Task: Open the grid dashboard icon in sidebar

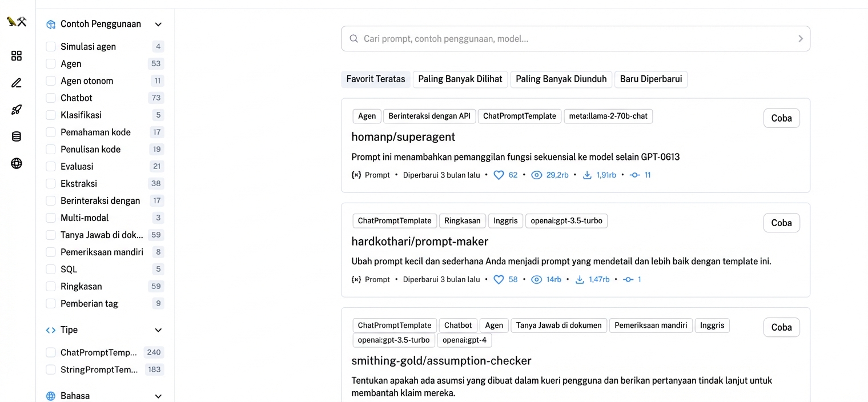Action: pos(17,55)
